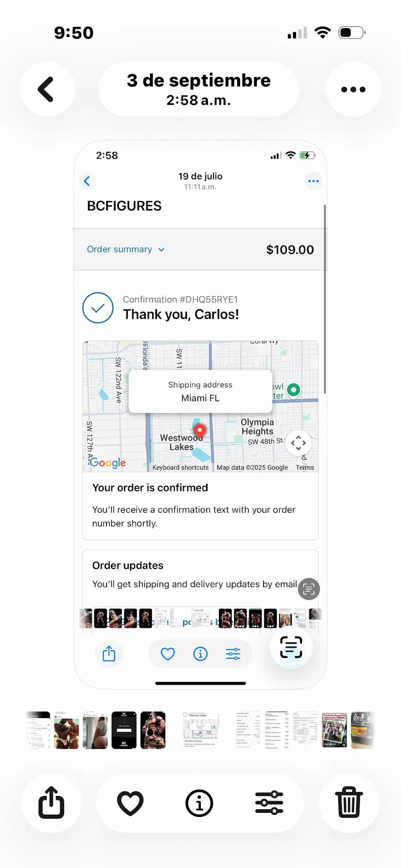Image resolution: width=401 pixels, height=868 pixels.
Task: Tap the small gray Live Text icon
Action: 309,589
